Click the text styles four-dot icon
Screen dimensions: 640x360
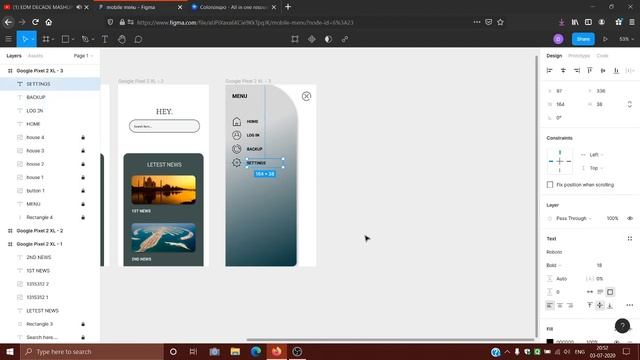click(x=629, y=239)
